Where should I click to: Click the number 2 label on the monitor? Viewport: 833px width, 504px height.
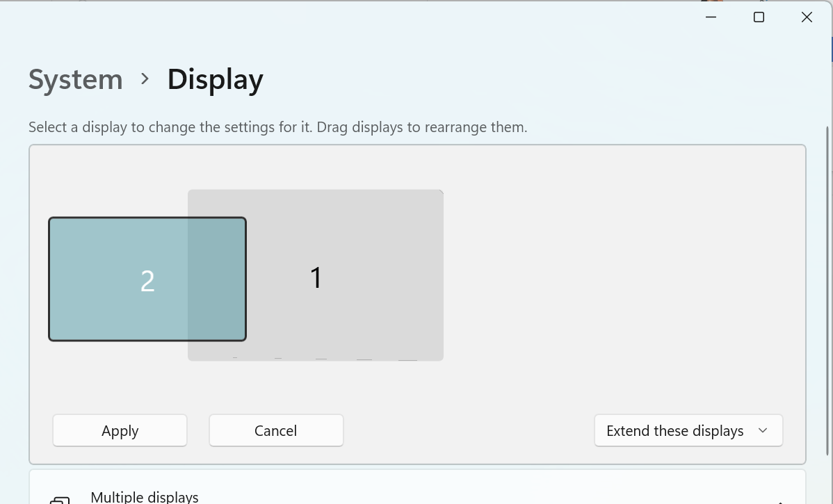click(x=147, y=282)
